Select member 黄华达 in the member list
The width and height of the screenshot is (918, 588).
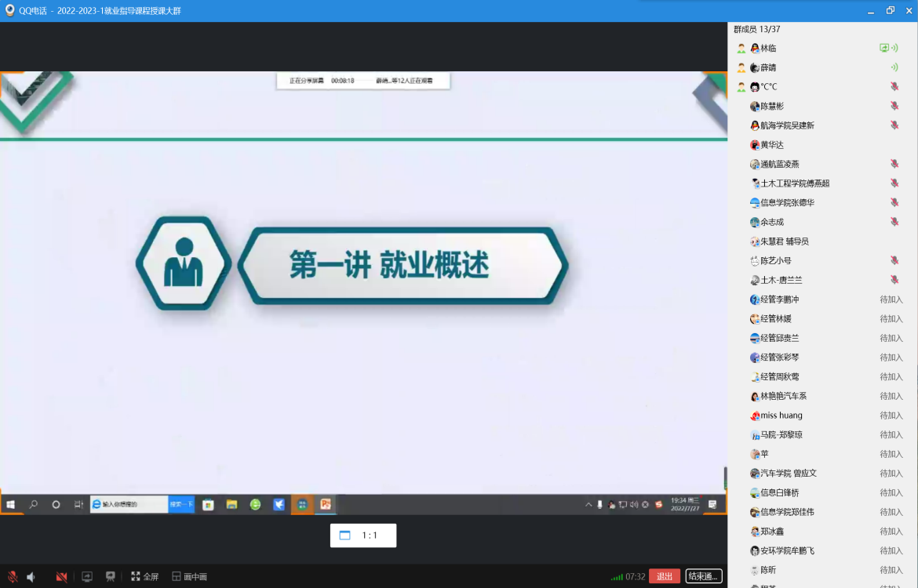tap(772, 145)
